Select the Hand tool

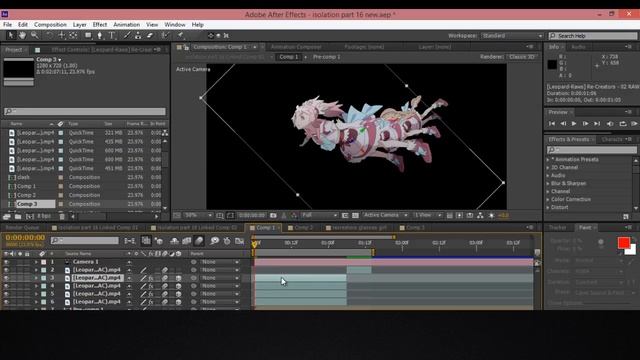[x=22, y=36]
